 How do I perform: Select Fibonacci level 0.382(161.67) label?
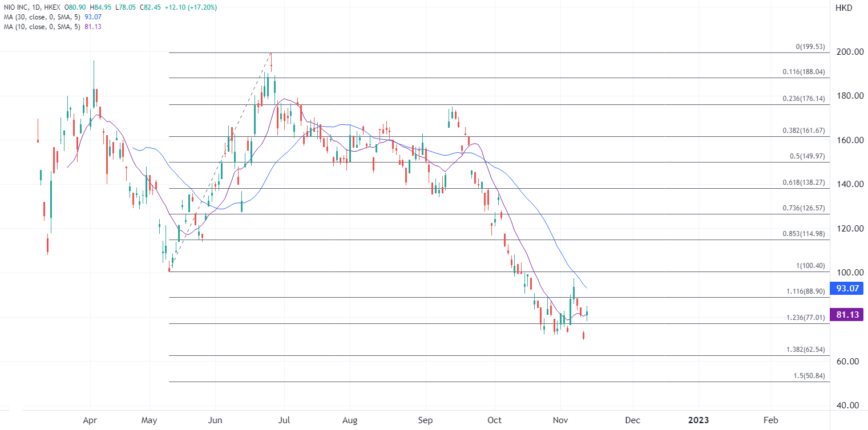[x=804, y=131]
